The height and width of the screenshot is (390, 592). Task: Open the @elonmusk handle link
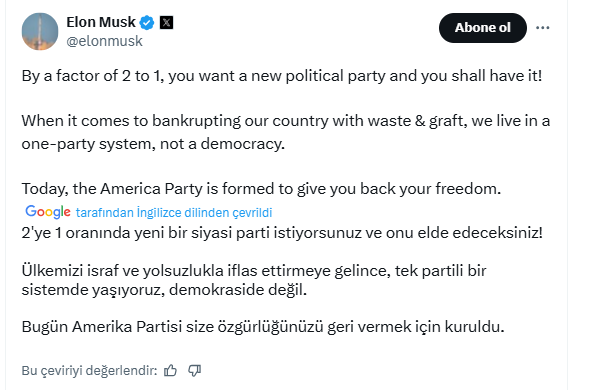click(x=105, y=41)
